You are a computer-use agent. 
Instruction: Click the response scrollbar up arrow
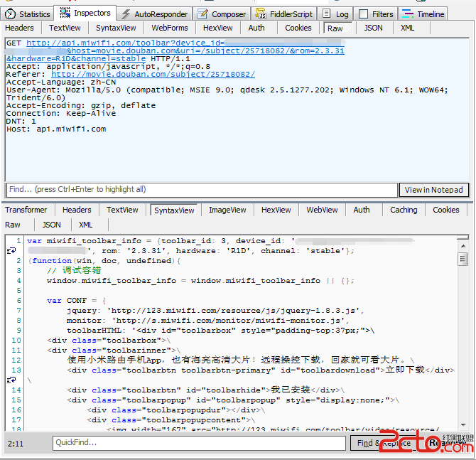(463, 246)
